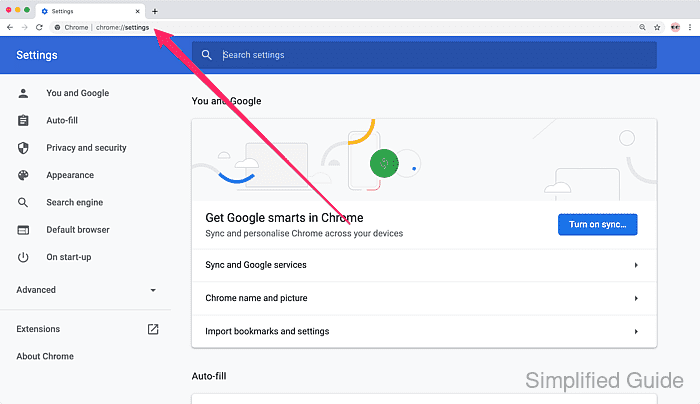Click the person icon for You and Google
Viewport: 700px width, 404px height.
[23, 93]
